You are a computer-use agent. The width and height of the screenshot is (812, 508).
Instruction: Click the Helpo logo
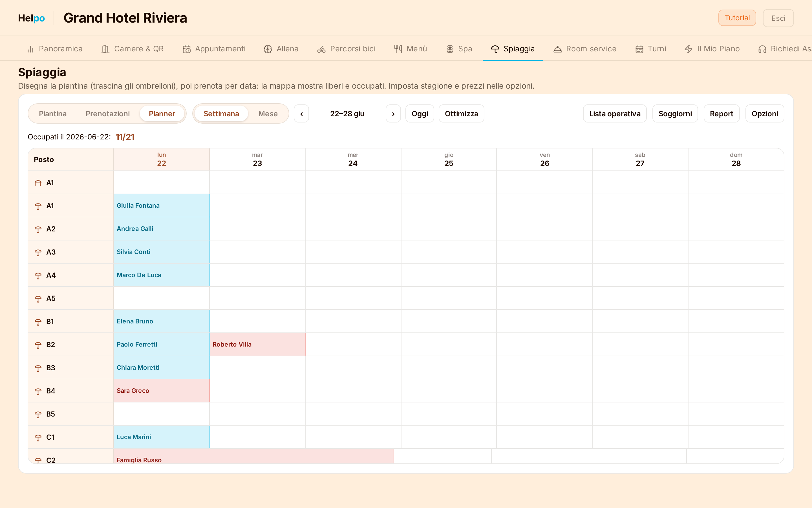pyautogui.click(x=32, y=18)
